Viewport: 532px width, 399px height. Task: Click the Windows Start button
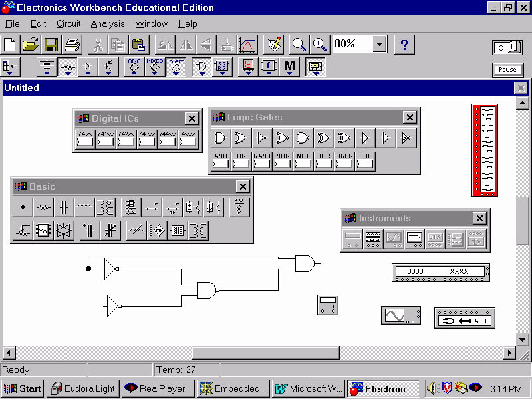point(22,388)
